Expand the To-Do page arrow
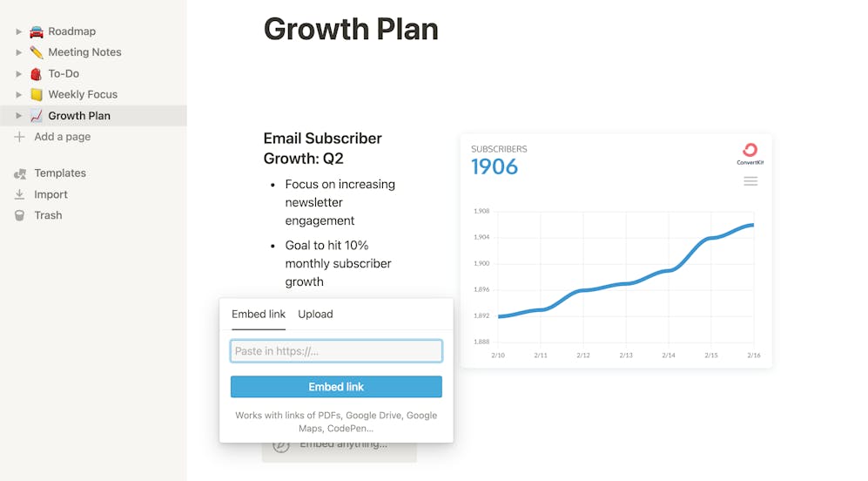 19,73
